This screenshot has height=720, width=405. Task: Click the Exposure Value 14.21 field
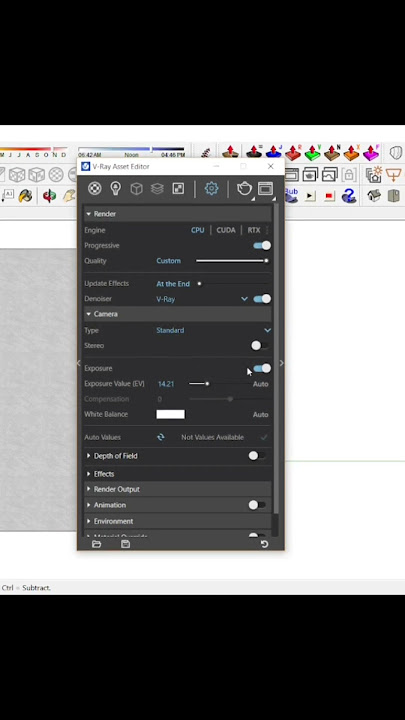click(x=166, y=384)
